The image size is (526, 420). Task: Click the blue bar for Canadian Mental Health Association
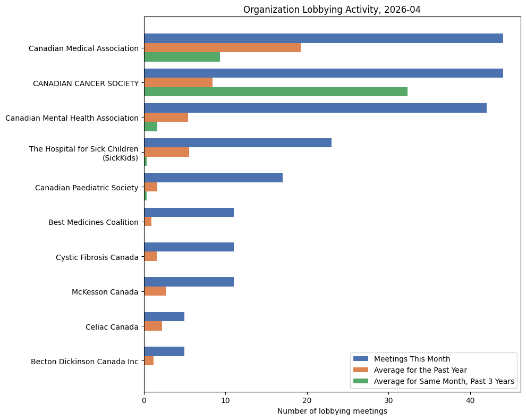[316, 108]
